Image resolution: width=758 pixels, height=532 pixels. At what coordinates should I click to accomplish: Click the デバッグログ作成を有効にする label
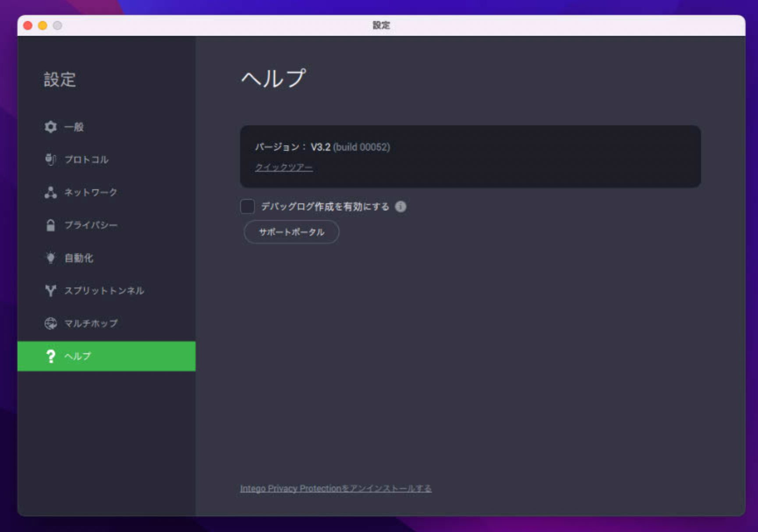pos(325,206)
